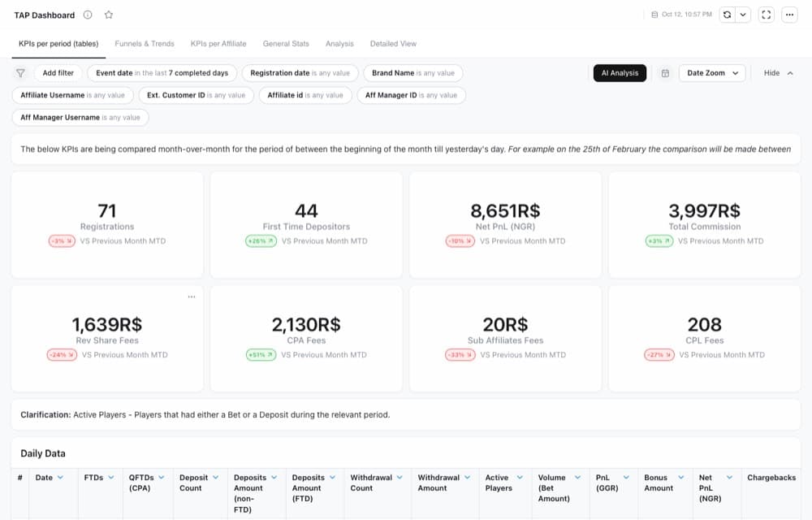Open the three-dot more options menu
Viewport: 812px width, 520px height.
pyautogui.click(x=790, y=15)
